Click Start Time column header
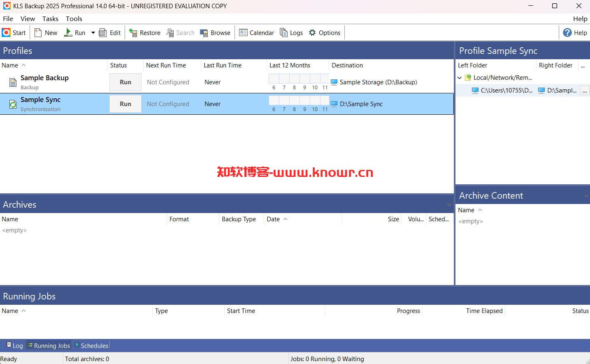590x364 pixels. coord(275,311)
